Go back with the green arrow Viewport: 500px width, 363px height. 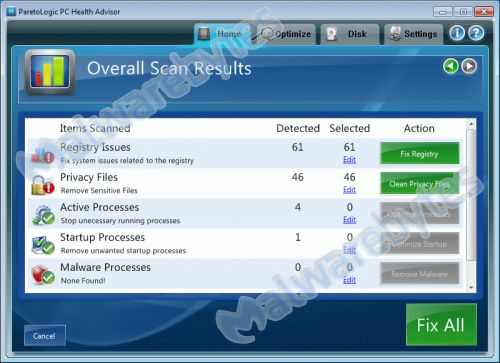coord(451,66)
